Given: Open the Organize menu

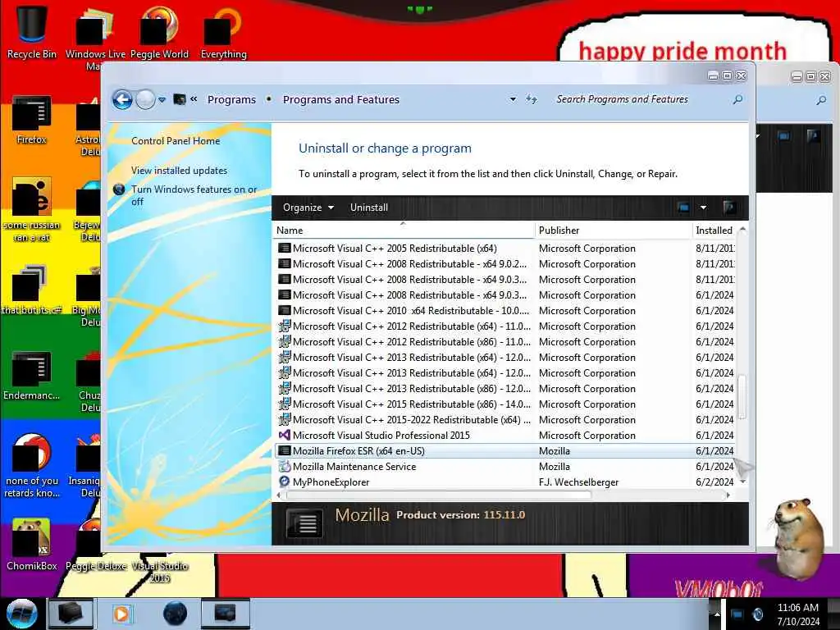Looking at the screenshot, I should pos(308,208).
